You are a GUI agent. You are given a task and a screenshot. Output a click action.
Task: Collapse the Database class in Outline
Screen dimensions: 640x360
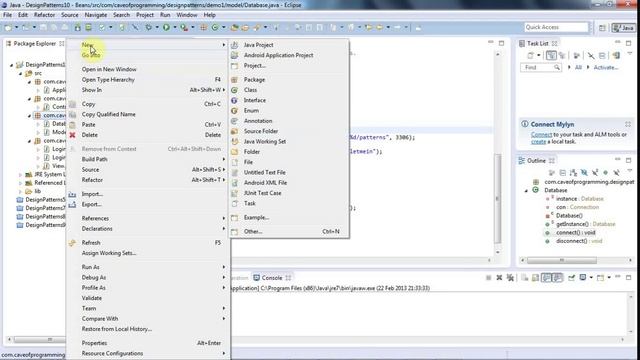click(526, 191)
